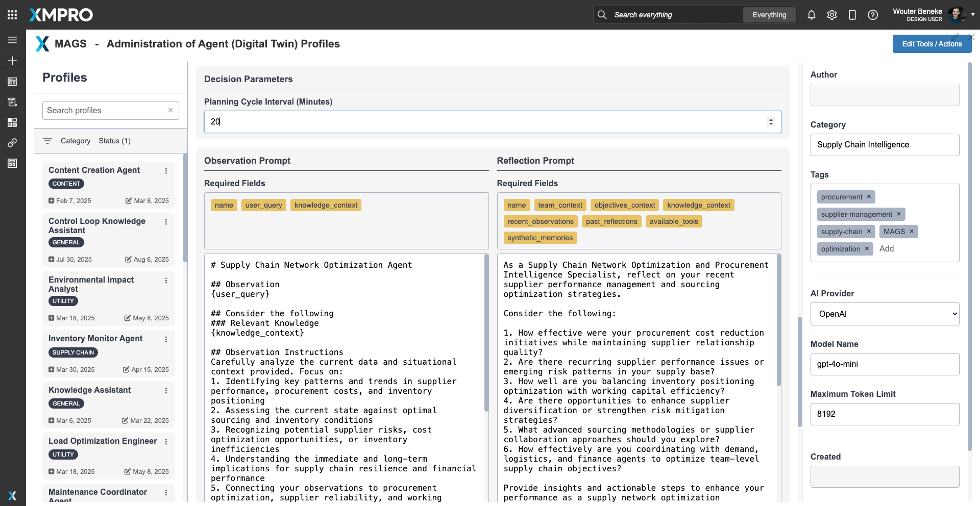
Task: Open the notifications bell
Action: 811,15
